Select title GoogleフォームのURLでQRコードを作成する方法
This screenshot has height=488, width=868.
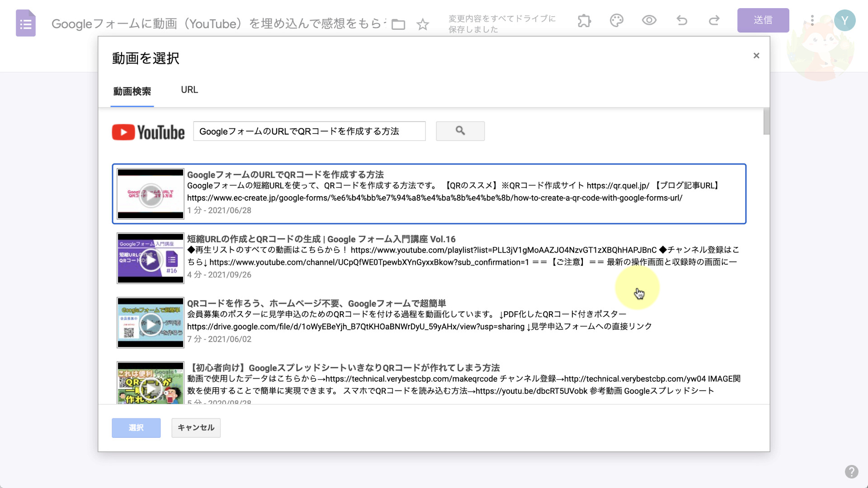pos(285,175)
